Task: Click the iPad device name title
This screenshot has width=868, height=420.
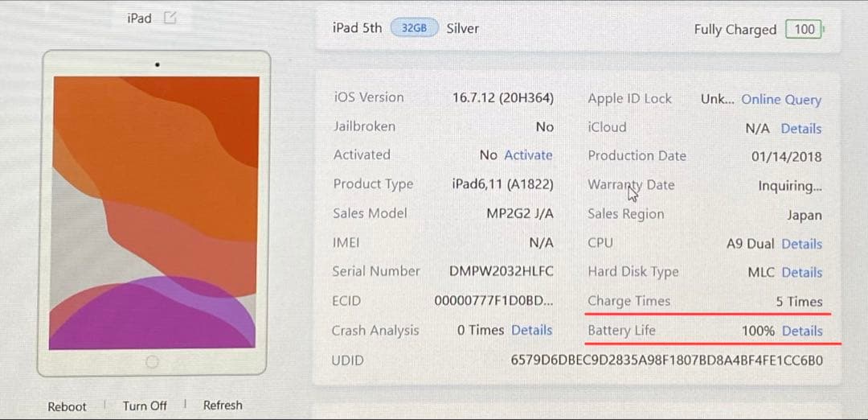Action: pos(139,19)
